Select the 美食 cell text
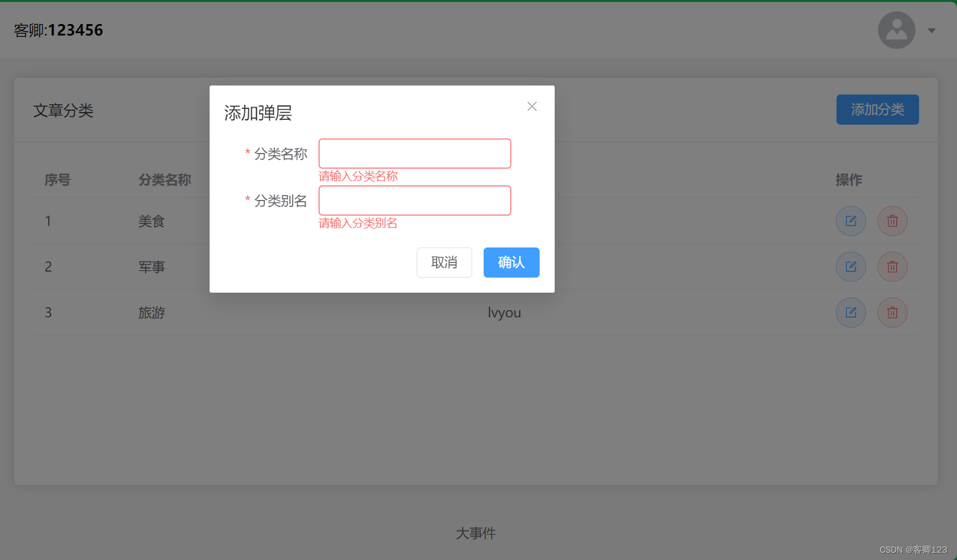 152,222
